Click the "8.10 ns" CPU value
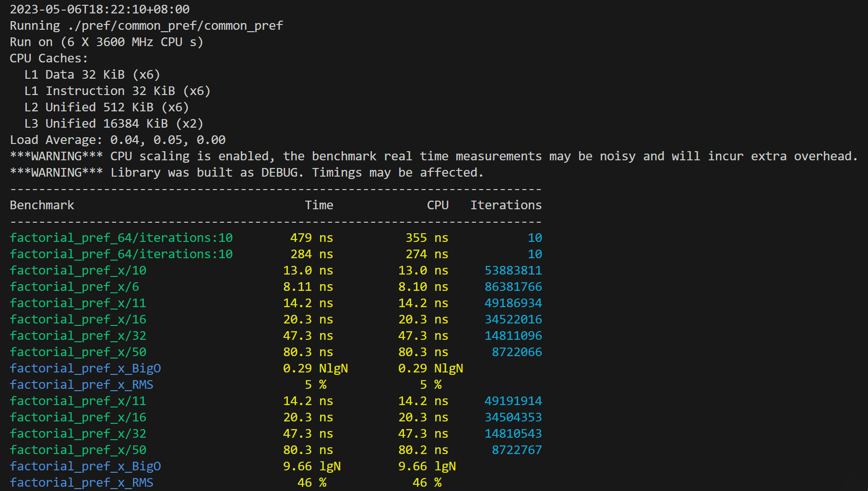 [x=423, y=287]
